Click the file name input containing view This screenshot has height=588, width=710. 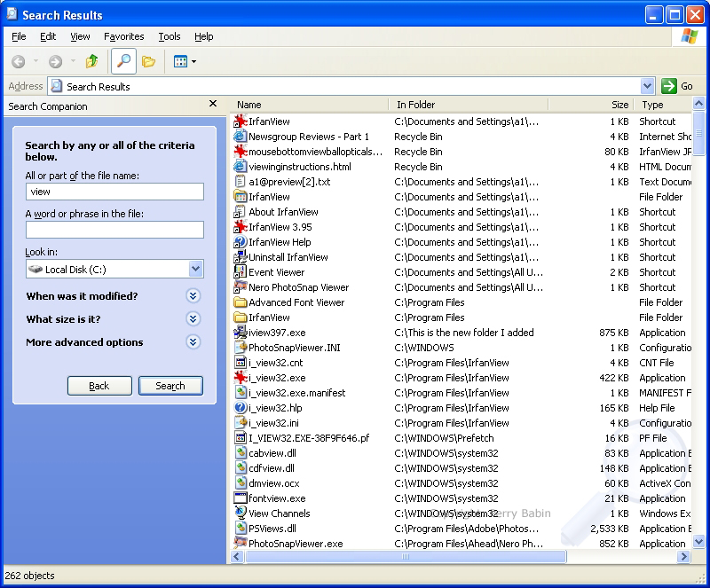coord(114,192)
